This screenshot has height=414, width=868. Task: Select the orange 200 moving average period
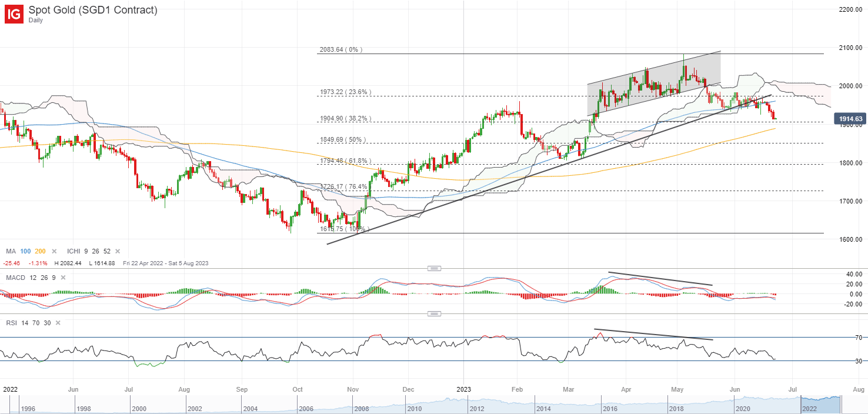[x=40, y=251]
